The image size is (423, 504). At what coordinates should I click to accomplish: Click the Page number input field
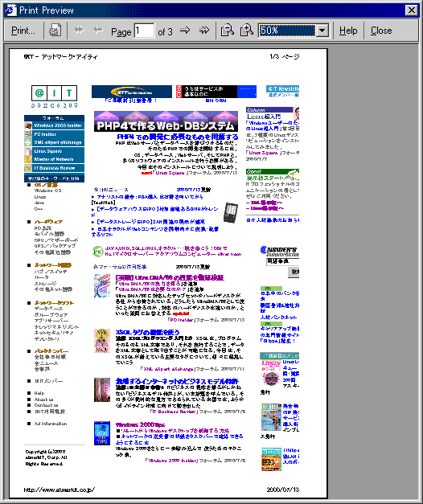[144, 31]
